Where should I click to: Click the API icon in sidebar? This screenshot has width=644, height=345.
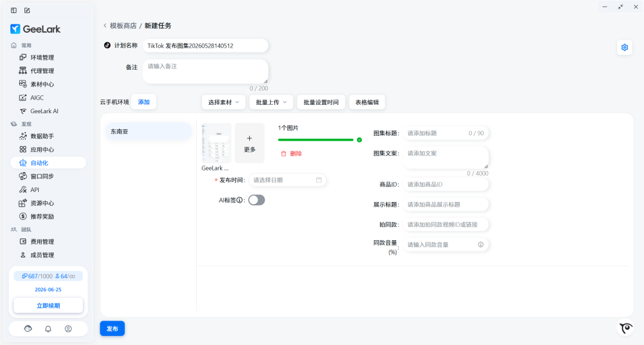click(x=23, y=189)
